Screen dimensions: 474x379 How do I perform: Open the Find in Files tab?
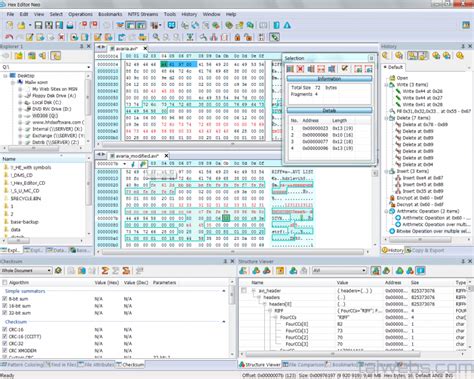click(x=61, y=365)
